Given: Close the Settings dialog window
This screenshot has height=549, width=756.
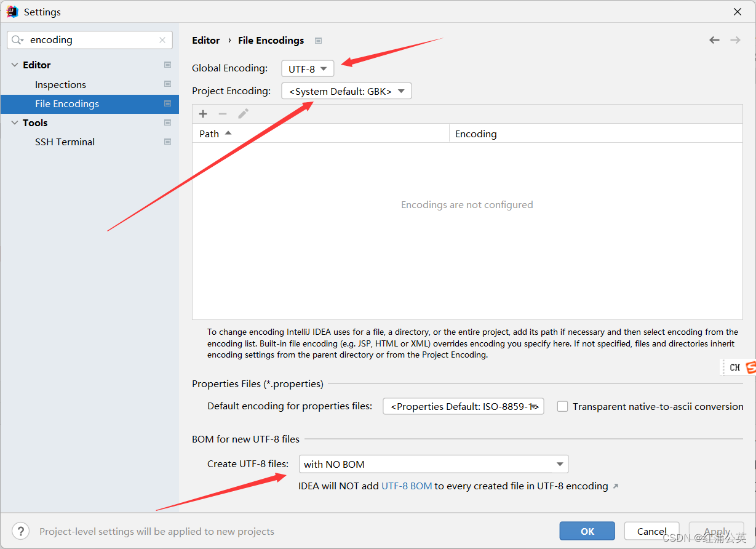Looking at the screenshot, I should [737, 12].
